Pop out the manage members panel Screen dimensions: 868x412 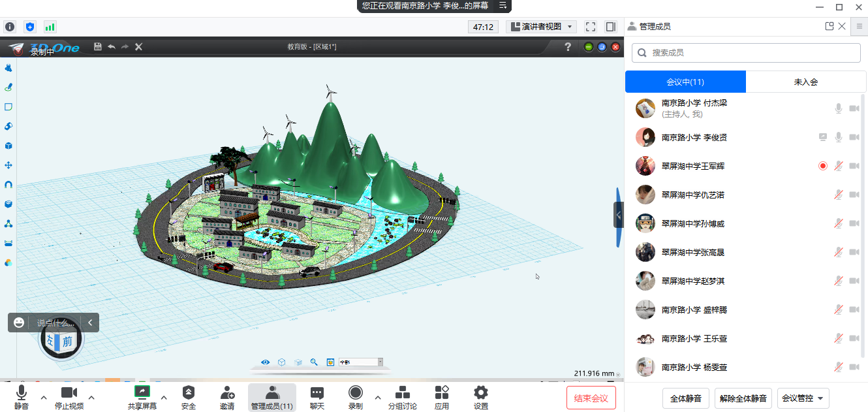tap(829, 27)
